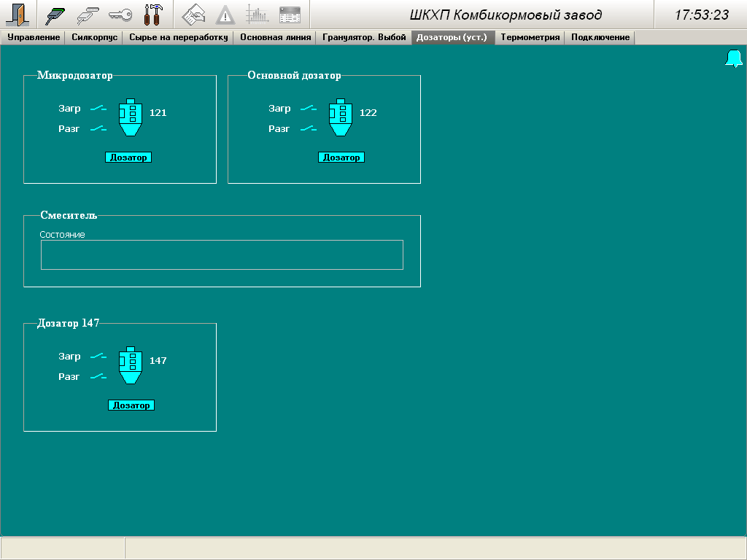Toggle Разг switch of Основной дозатор

pyautogui.click(x=308, y=129)
